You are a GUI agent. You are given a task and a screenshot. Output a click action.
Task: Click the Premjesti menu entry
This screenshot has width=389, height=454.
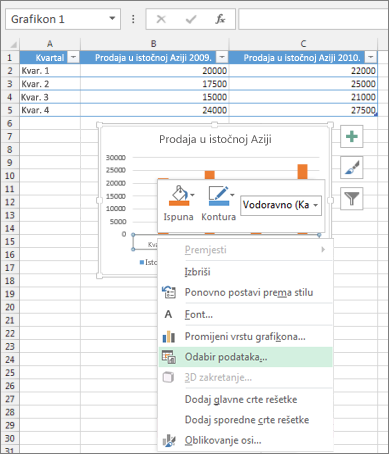pos(246,250)
